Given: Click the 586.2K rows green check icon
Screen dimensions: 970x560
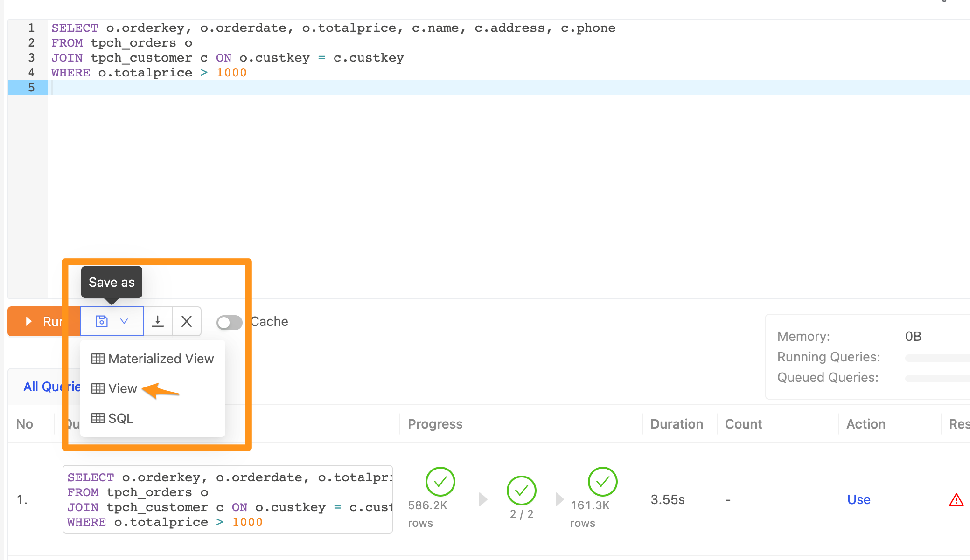Looking at the screenshot, I should tap(440, 482).
